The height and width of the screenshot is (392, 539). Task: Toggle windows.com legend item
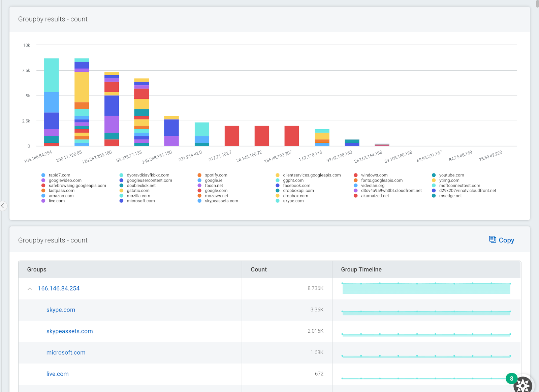(374, 175)
